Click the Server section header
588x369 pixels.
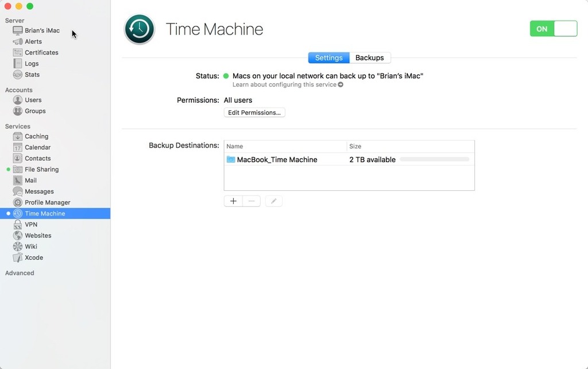point(14,21)
